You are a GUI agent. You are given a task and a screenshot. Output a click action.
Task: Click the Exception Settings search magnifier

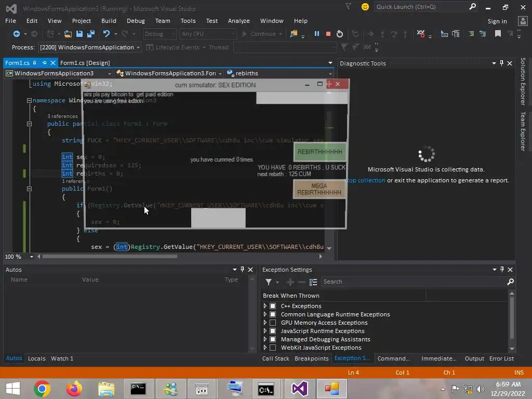pos(510,282)
